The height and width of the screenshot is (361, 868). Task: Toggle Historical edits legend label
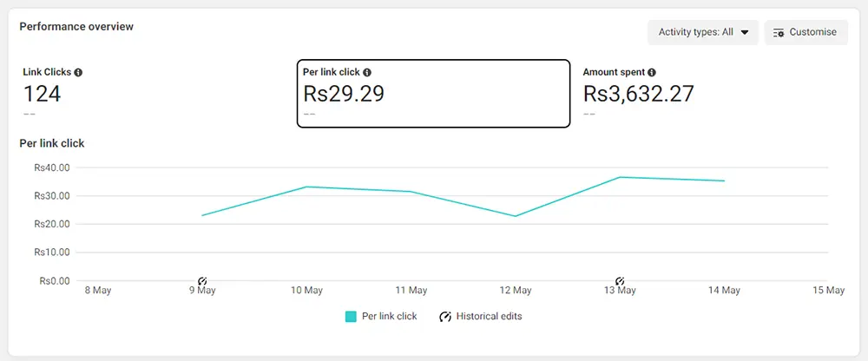click(x=489, y=316)
